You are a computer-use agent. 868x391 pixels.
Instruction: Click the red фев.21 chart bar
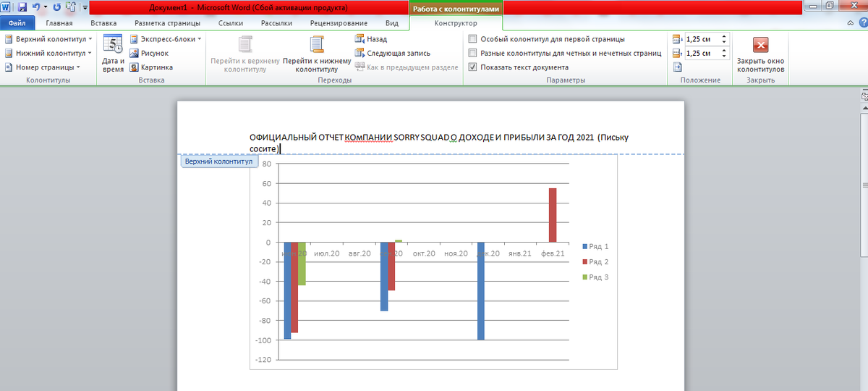coord(553,215)
